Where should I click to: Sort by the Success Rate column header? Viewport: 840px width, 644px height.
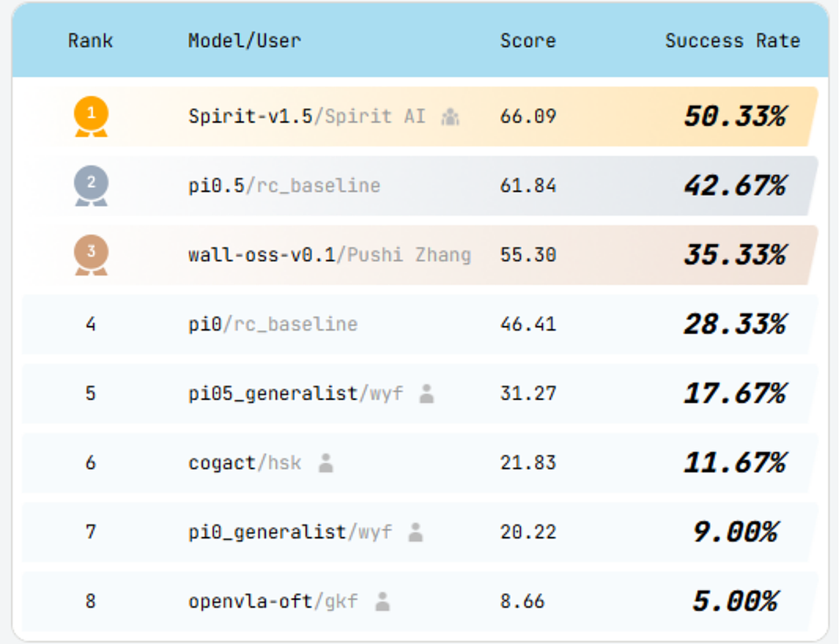(x=732, y=41)
